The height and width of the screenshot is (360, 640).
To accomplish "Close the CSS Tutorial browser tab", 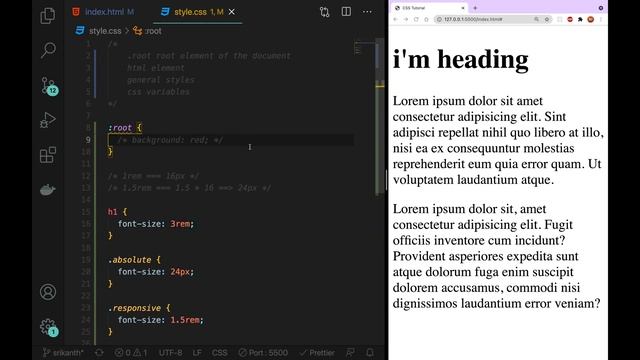I will [463, 8].
